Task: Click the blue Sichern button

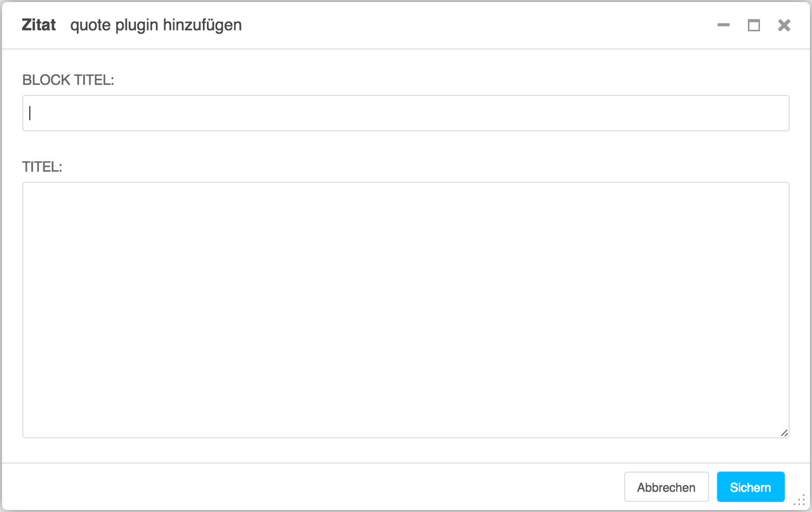Action: tap(750, 487)
